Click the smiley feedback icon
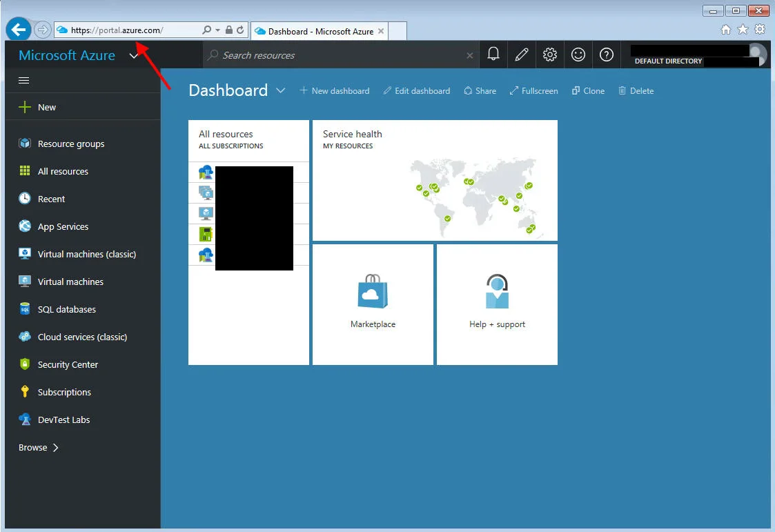This screenshot has width=775, height=532. [578, 55]
